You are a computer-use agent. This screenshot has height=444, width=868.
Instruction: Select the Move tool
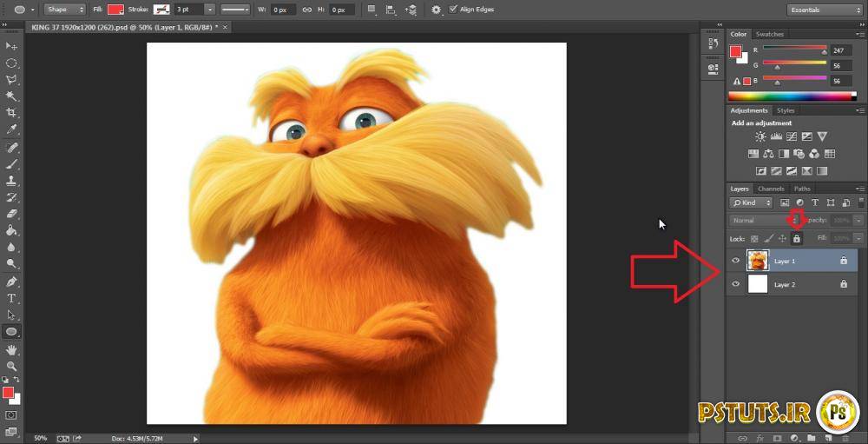pyautogui.click(x=11, y=46)
